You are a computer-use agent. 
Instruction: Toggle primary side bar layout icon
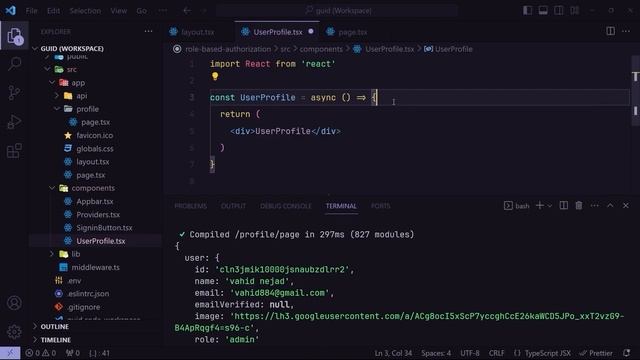click(527, 11)
